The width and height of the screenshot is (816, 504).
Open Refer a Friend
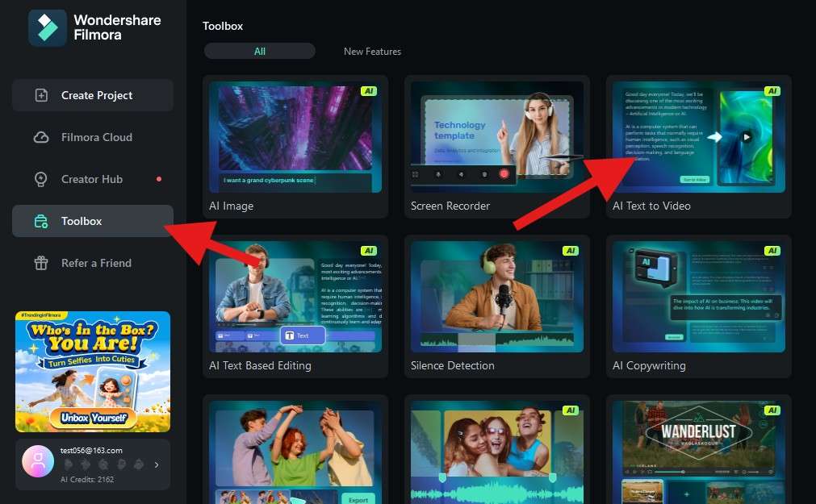[x=93, y=263]
